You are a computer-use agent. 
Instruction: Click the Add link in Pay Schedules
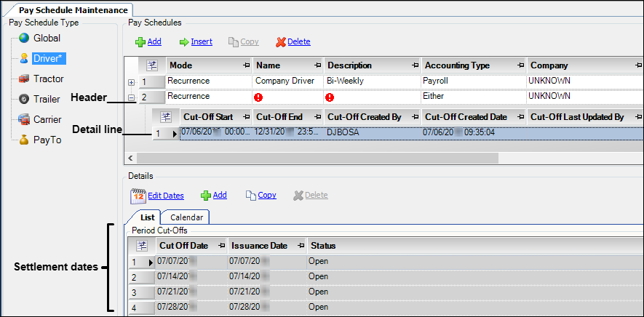tap(154, 42)
